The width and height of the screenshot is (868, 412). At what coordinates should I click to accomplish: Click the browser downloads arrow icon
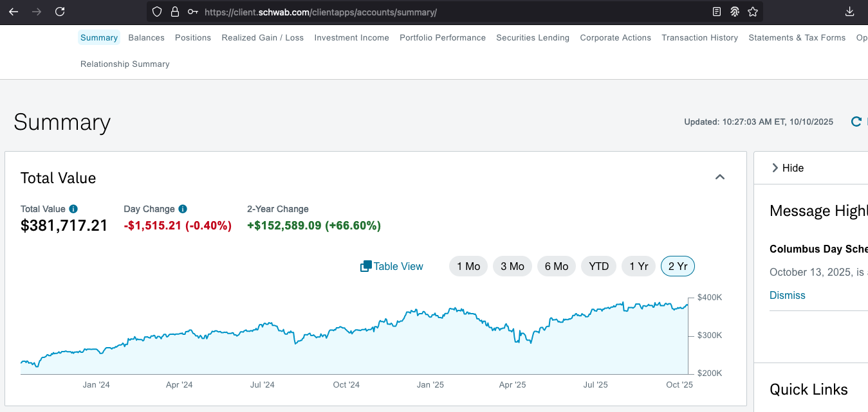click(849, 12)
